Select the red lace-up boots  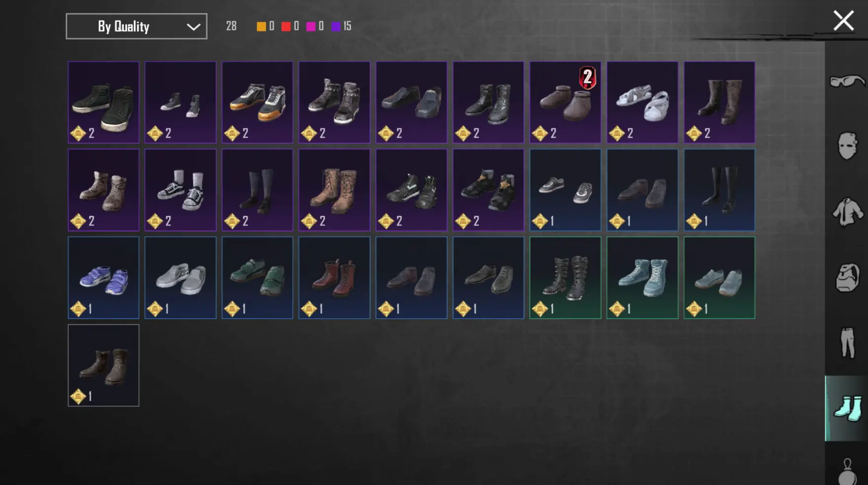pyautogui.click(x=334, y=278)
